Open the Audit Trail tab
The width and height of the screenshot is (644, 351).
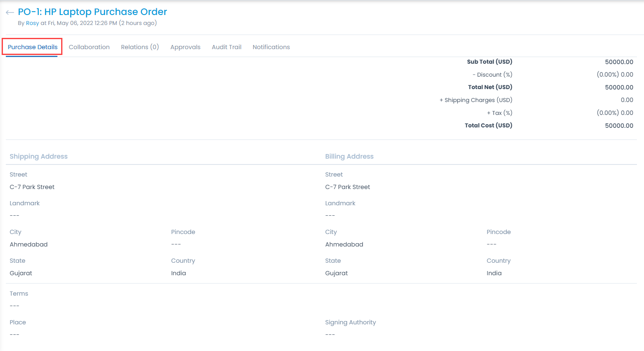tap(226, 47)
